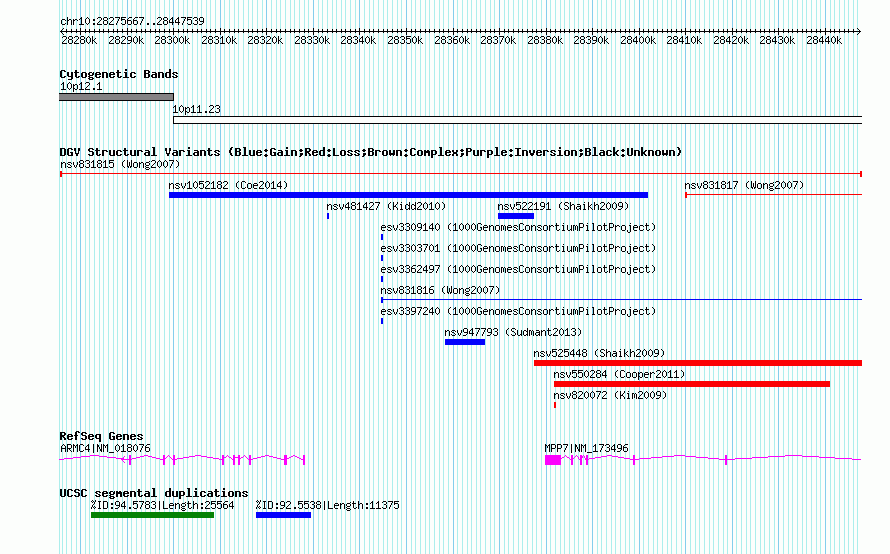Click the nsv522191 (Shaikh2009) label

pos(563,206)
